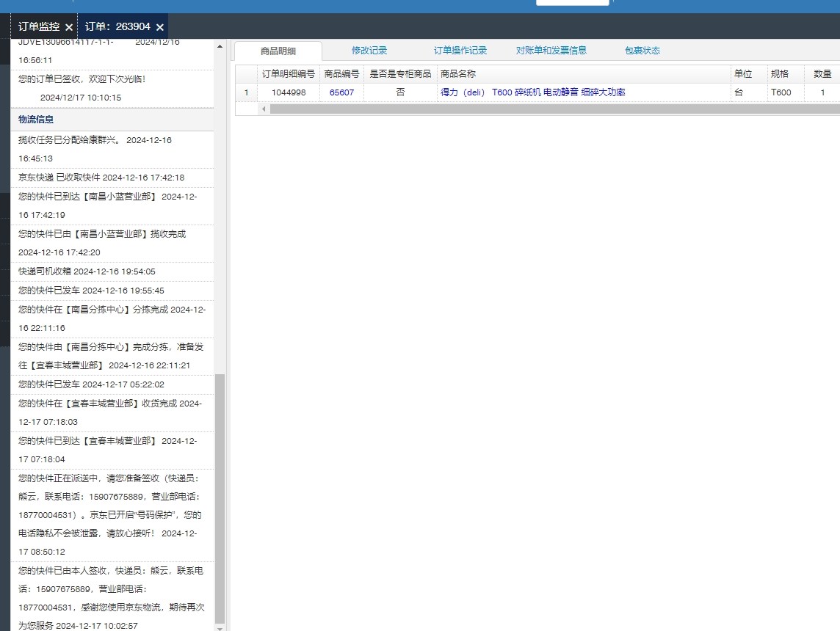Click the 您的快件已发车 05:22:02 entry
The height and width of the screenshot is (631, 840).
pos(112,384)
